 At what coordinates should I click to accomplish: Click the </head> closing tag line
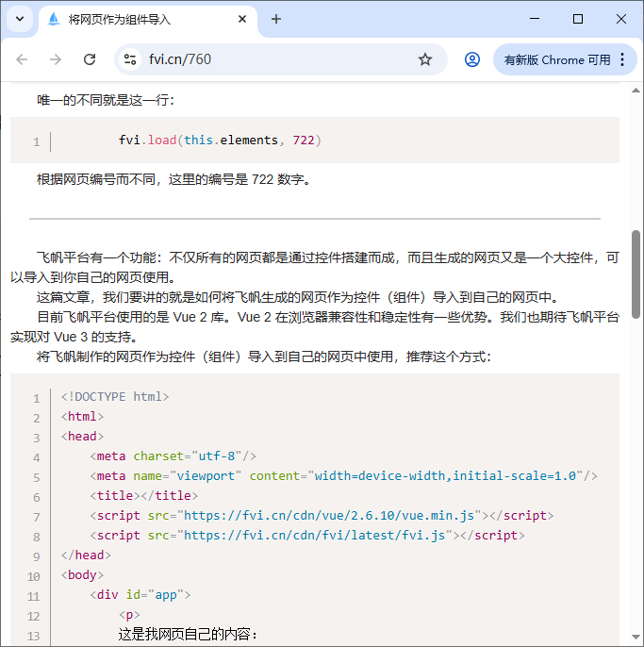click(86, 556)
